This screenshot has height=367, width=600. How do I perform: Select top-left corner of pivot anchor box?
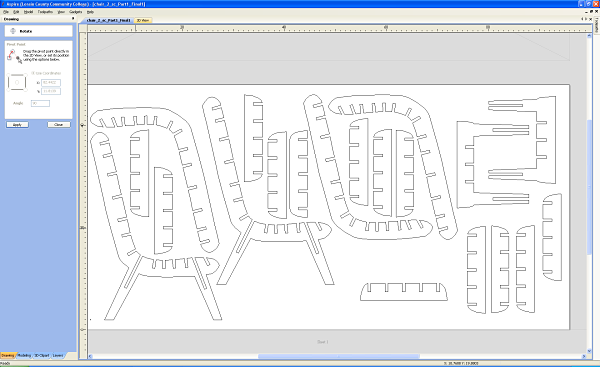click(x=9, y=75)
